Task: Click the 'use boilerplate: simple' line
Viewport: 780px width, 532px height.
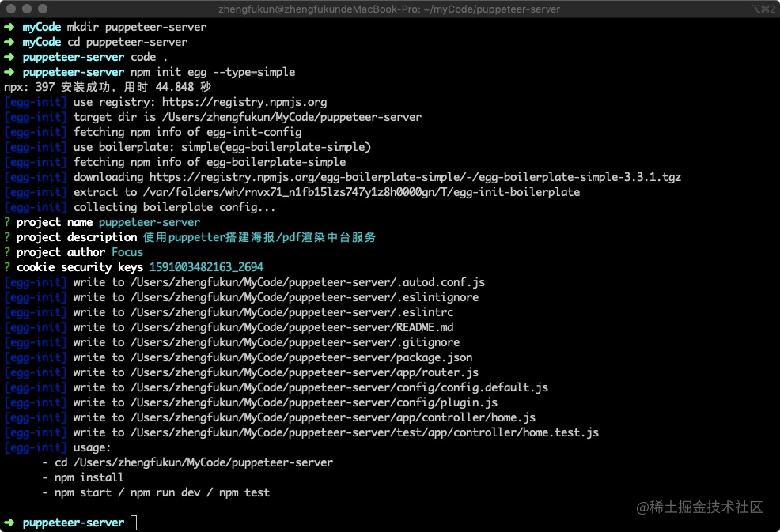Action: click(187, 147)
